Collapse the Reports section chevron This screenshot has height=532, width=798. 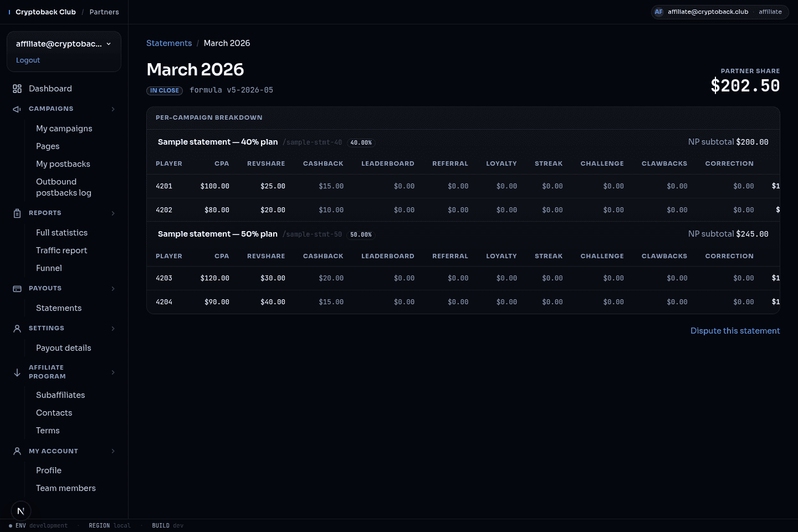click(x=113, y=213)
